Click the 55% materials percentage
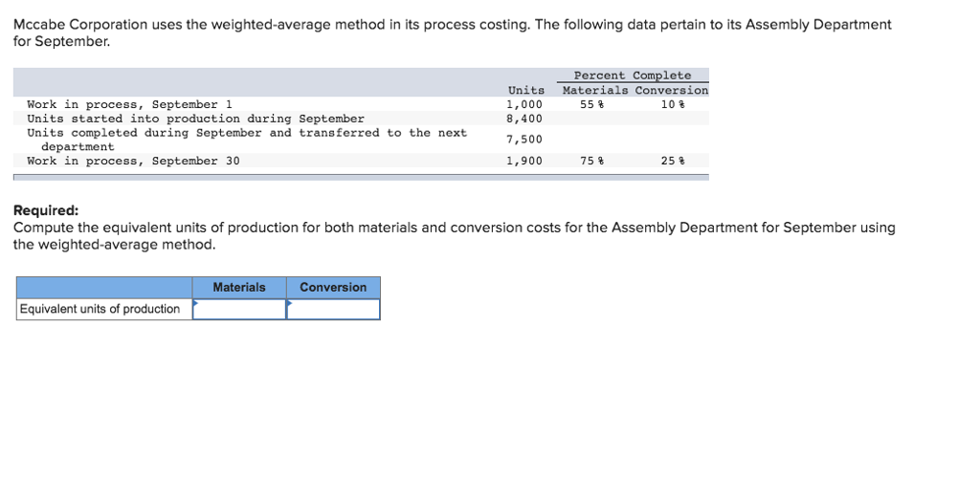This screenshot has width=980, height=501. pyautogui.click(x=591, y=104)
